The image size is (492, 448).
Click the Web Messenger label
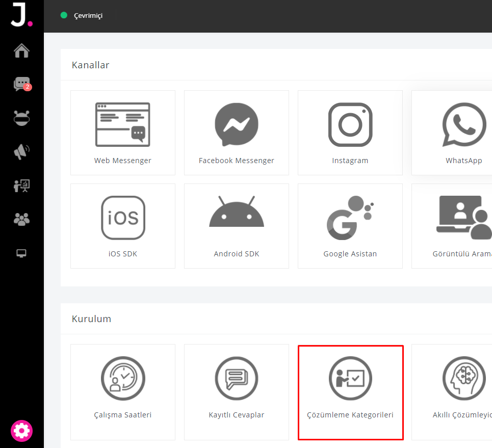coord(123,161)
